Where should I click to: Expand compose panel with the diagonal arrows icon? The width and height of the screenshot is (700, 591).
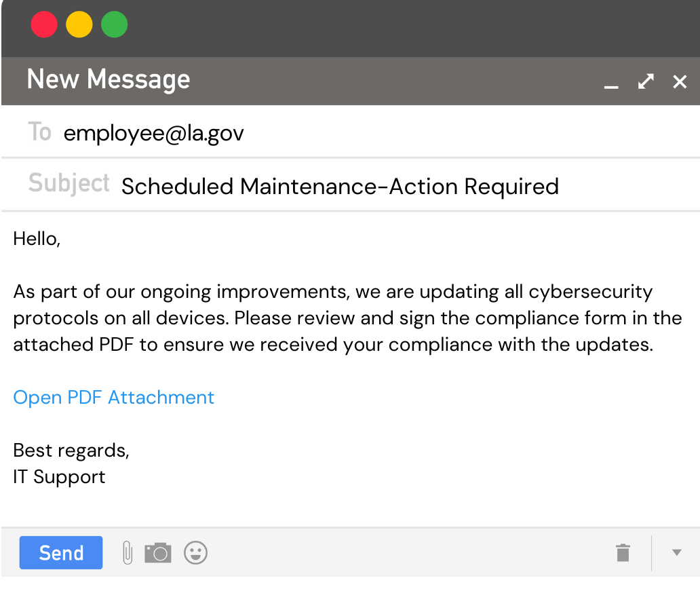click(646, 82)
